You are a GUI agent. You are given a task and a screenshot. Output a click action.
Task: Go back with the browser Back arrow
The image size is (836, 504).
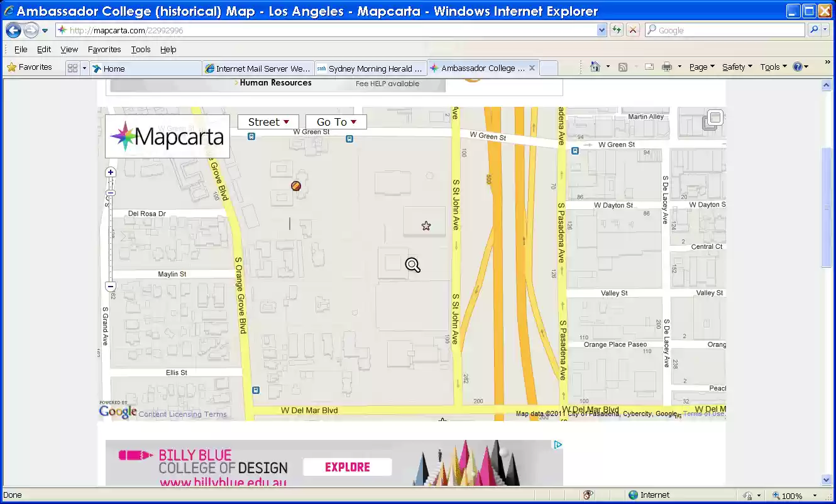click(13, 30)
